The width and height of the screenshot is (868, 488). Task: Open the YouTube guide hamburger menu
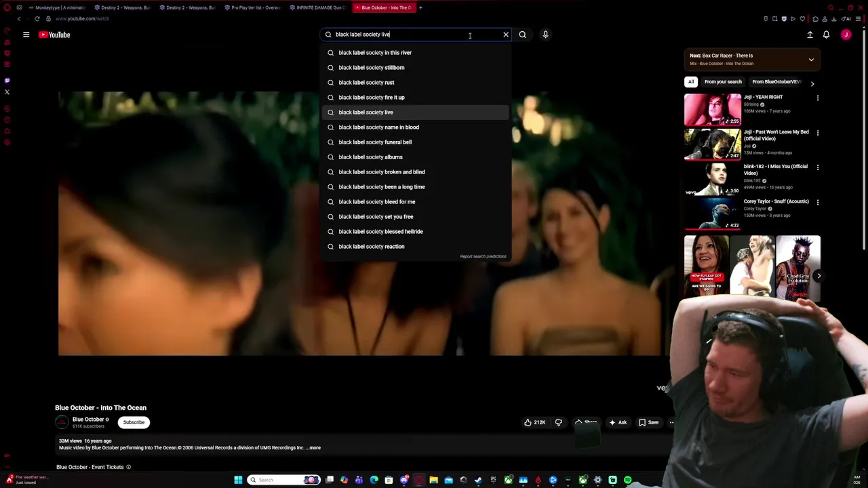(x=26, y=35)
